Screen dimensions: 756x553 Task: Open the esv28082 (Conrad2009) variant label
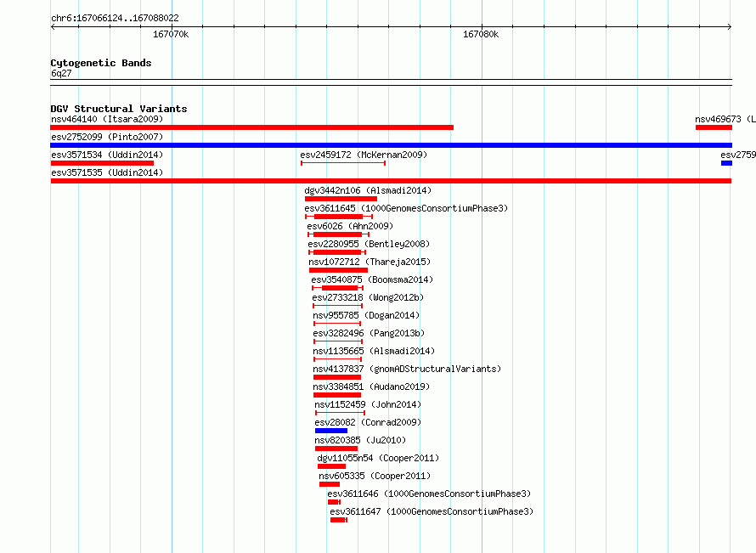tap(368, 422)
